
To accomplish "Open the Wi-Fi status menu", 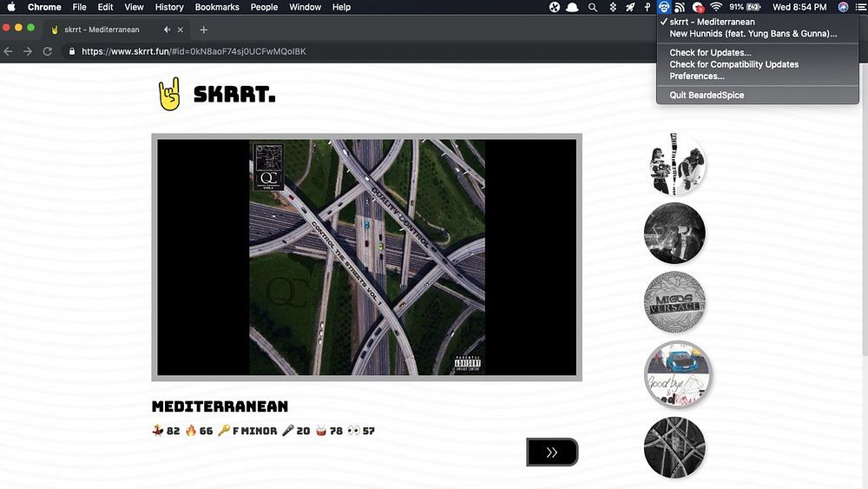I will point(716,7).
